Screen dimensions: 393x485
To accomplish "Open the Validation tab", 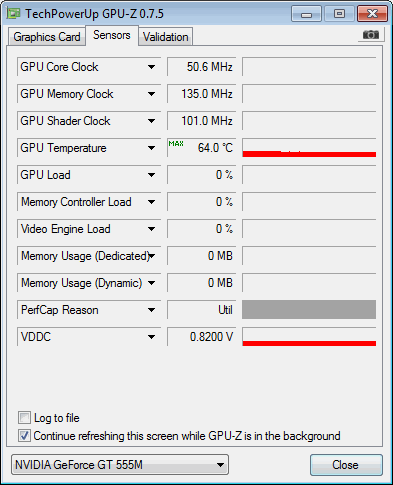I will [166, 37].
